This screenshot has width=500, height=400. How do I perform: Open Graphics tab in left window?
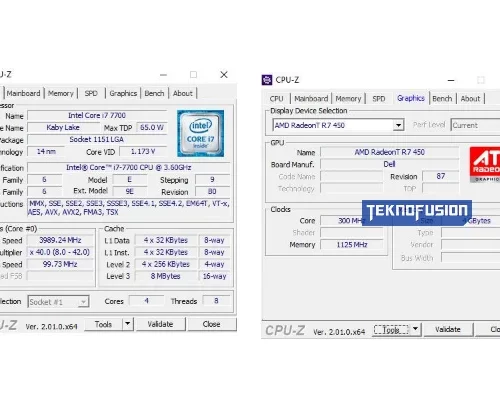point(123,93)
